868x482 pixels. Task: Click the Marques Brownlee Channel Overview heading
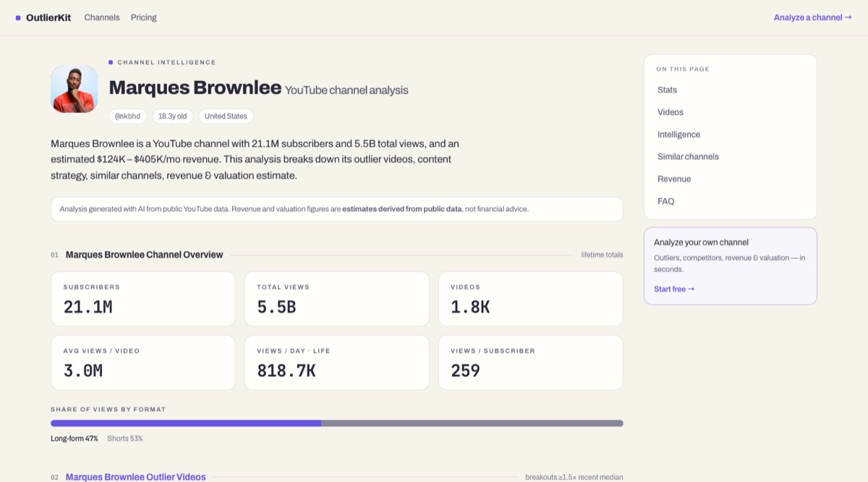click(x=145, y=255)
